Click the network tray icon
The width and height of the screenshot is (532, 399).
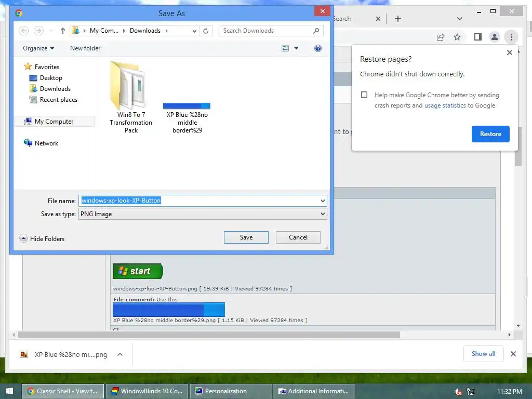coord(471,392)
